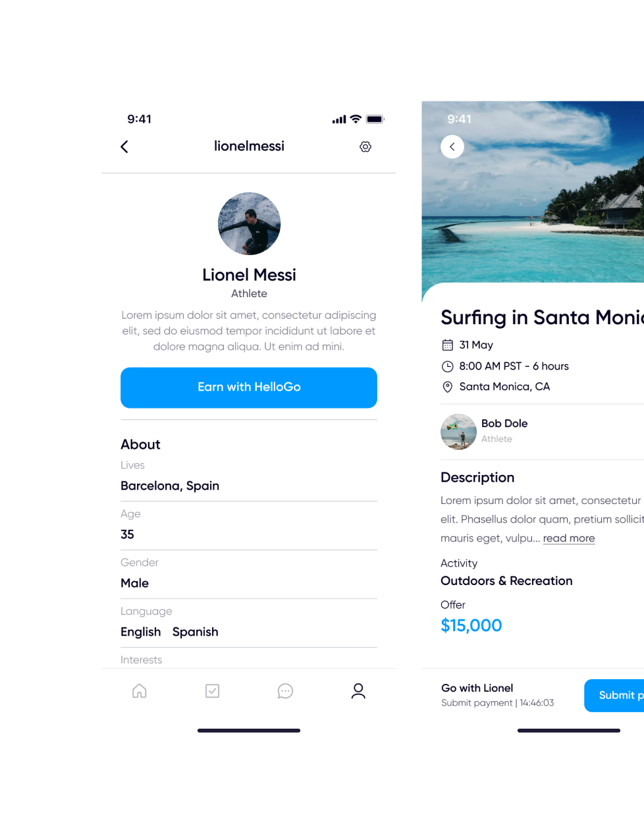Click the calendar icon beside 31 May
This screenshot has height=840, width=644.
tap(448, 345)
